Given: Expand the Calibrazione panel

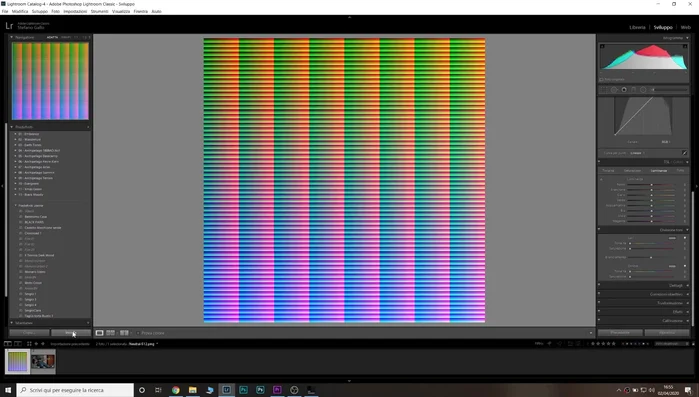Looking at the screenshot, I should click(x=687, y=320).
